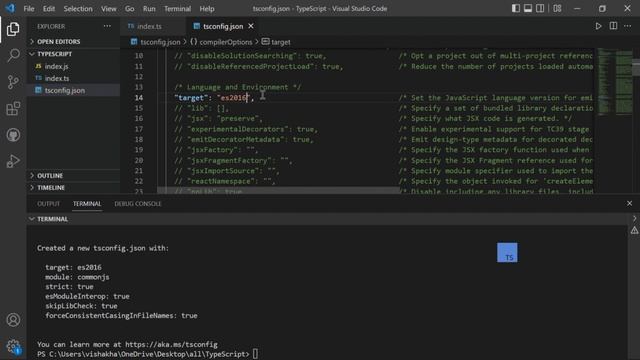This screenshot has height=360, width=640.
Task: Open the Run menu
Action: [x=149, y=9]
